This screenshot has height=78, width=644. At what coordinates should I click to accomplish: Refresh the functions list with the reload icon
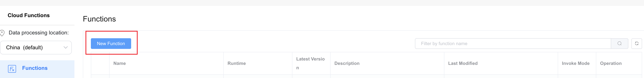(637, 43)
